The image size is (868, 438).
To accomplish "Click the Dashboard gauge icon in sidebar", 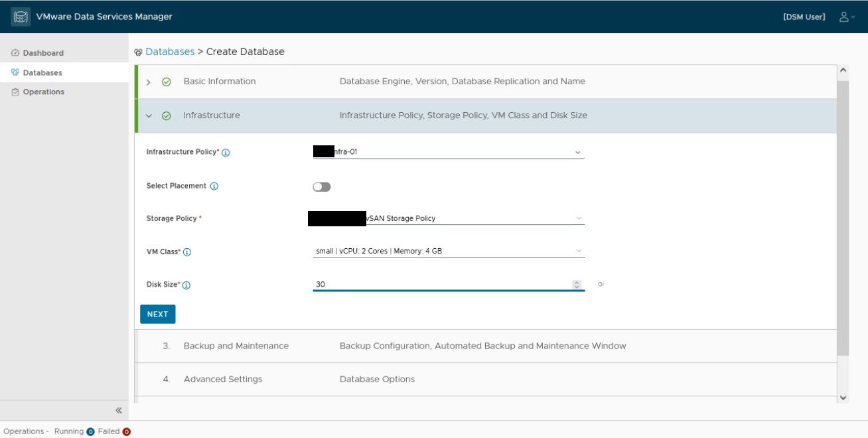I will click(15, 53).
